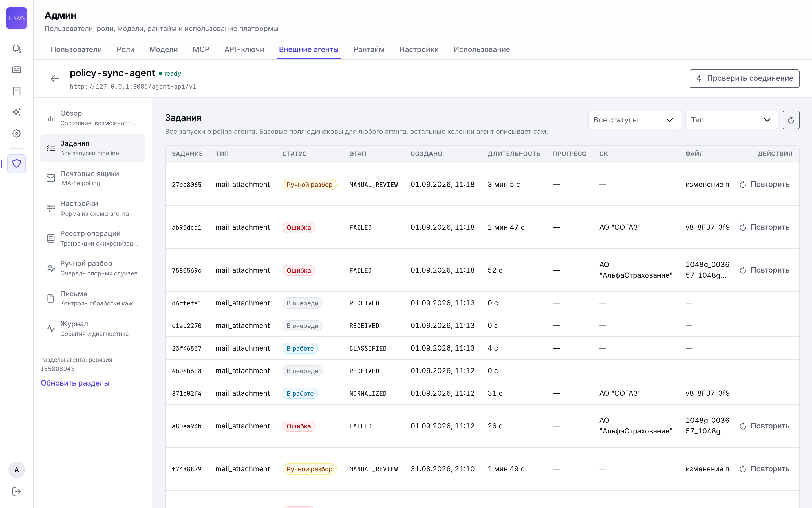Click the agent URL http://127.0.0.1:8080/agent-api/v1

[133, 86]
